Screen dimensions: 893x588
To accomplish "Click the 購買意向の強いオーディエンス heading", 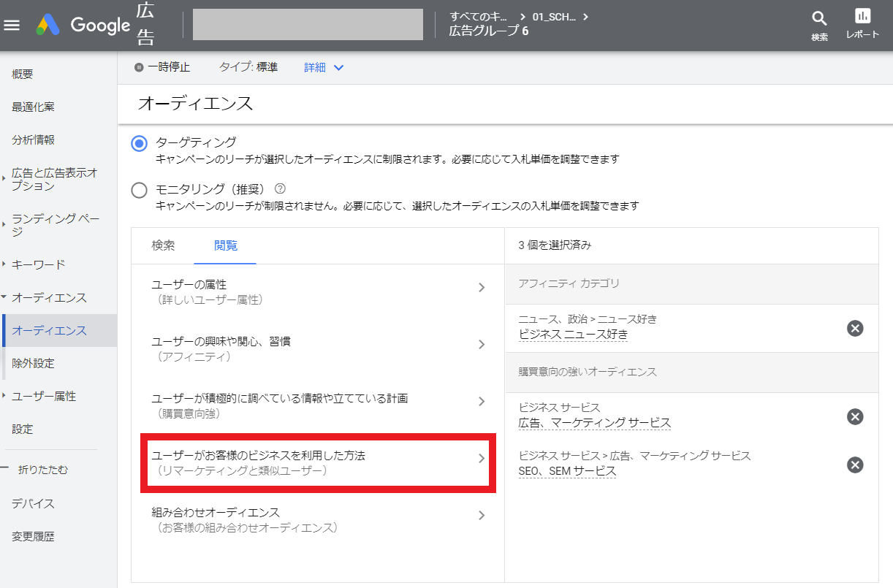I will click(x=588, y=372).
